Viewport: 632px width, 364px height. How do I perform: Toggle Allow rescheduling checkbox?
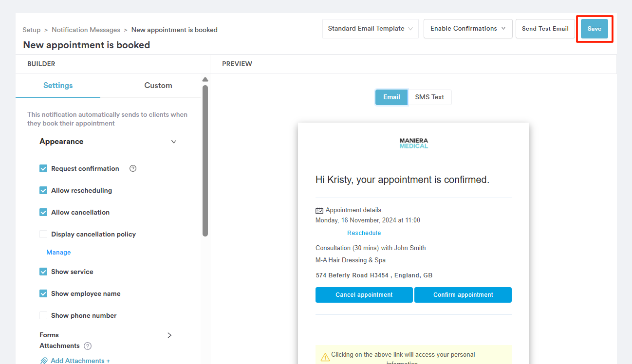coord(43,190)
